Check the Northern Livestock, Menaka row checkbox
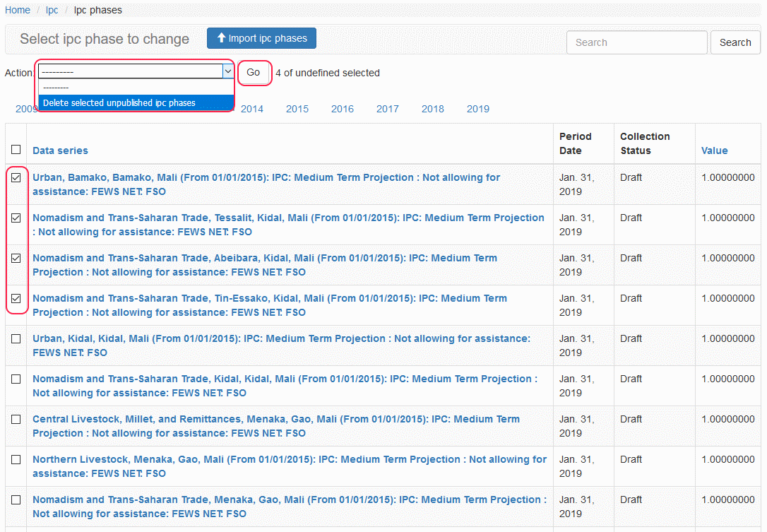Viewport: 767px width, 532px height. pos(16,460)
